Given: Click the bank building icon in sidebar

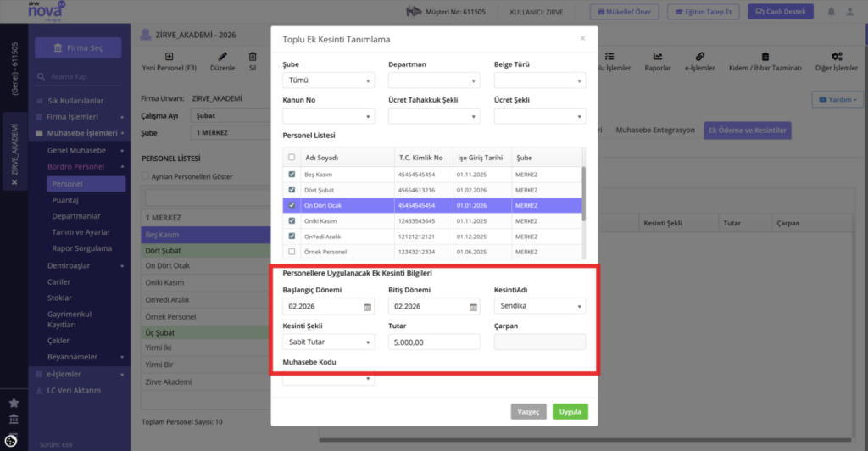Looking at the screenshot, I should 14,420.
